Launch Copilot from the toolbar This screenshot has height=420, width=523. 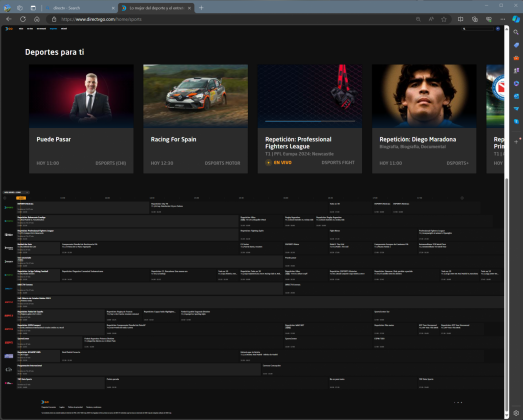pos(516,19)
